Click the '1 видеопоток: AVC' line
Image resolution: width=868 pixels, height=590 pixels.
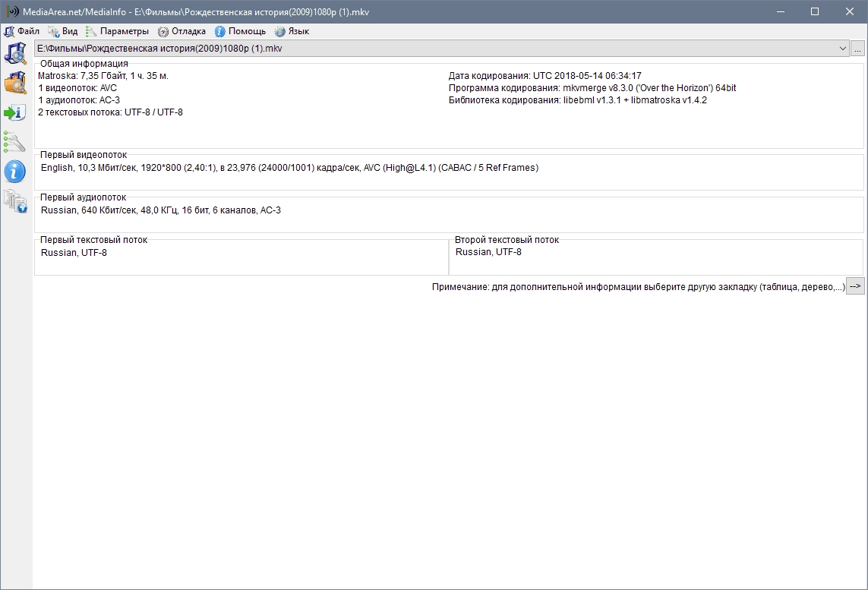77,88
